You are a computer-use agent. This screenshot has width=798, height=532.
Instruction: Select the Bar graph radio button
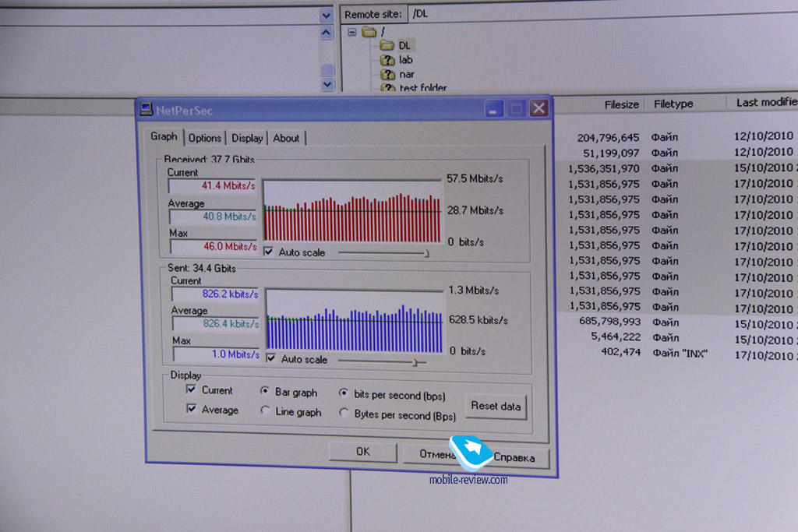coord(265,391)
